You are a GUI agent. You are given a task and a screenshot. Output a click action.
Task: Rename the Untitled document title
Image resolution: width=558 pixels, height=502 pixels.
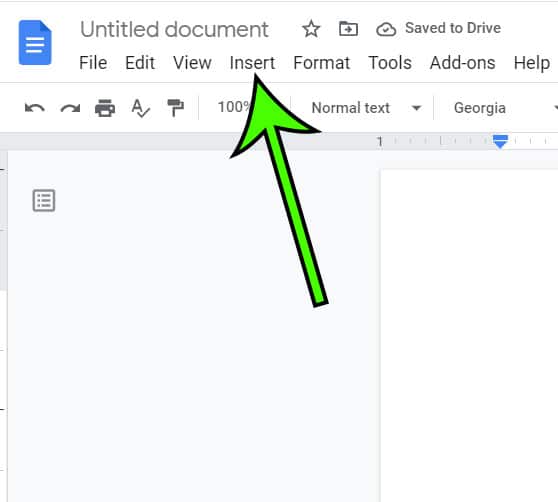tap(174, 29)
